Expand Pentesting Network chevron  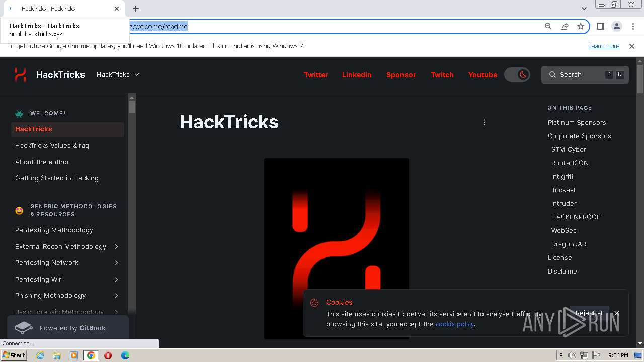(116, 263)
